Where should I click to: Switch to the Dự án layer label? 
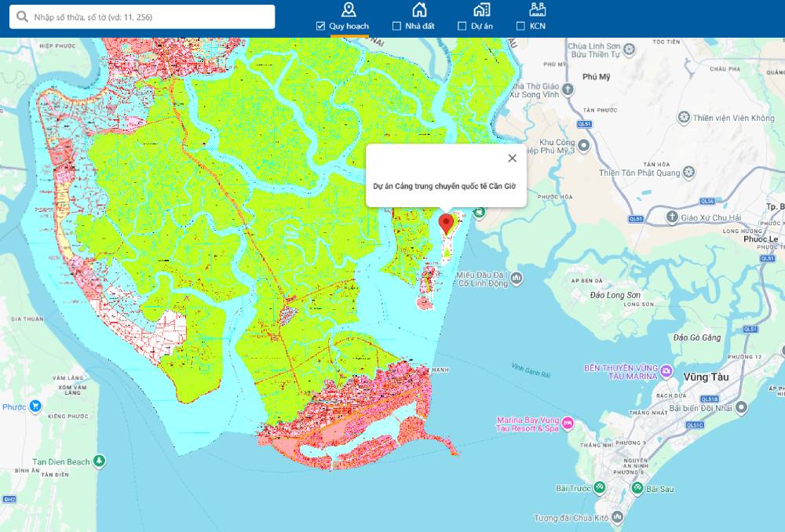(482, 26)
